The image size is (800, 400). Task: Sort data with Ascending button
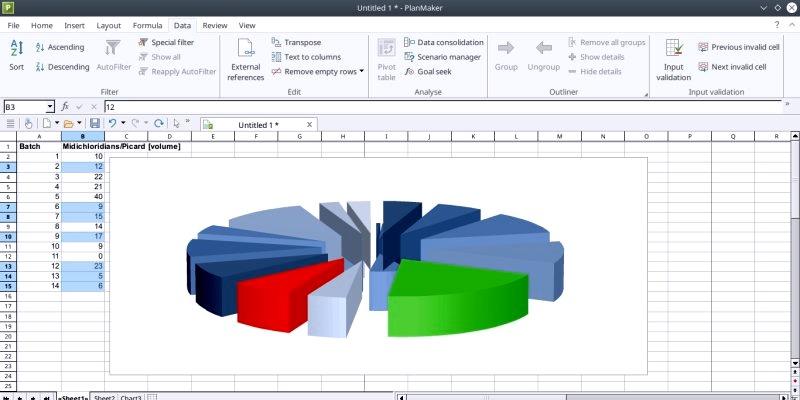pos(60,47)
